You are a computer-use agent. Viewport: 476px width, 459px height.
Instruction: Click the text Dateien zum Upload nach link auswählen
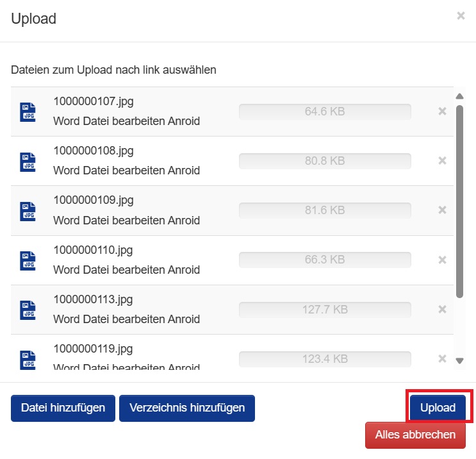click(x=113, y=70)
